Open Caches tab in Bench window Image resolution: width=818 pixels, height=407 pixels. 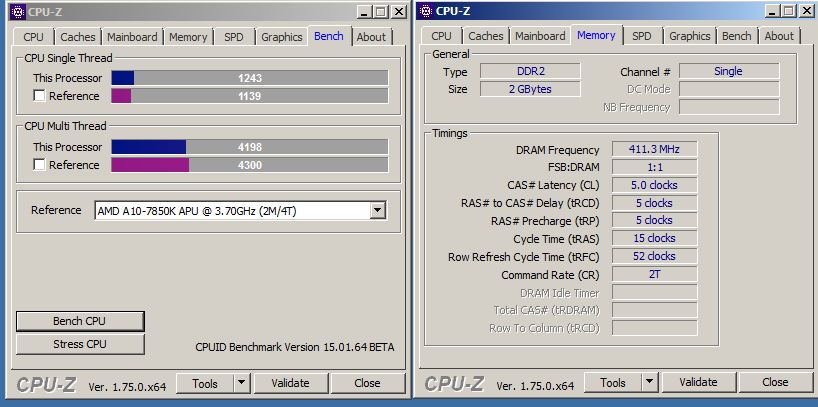click(78, 37)
